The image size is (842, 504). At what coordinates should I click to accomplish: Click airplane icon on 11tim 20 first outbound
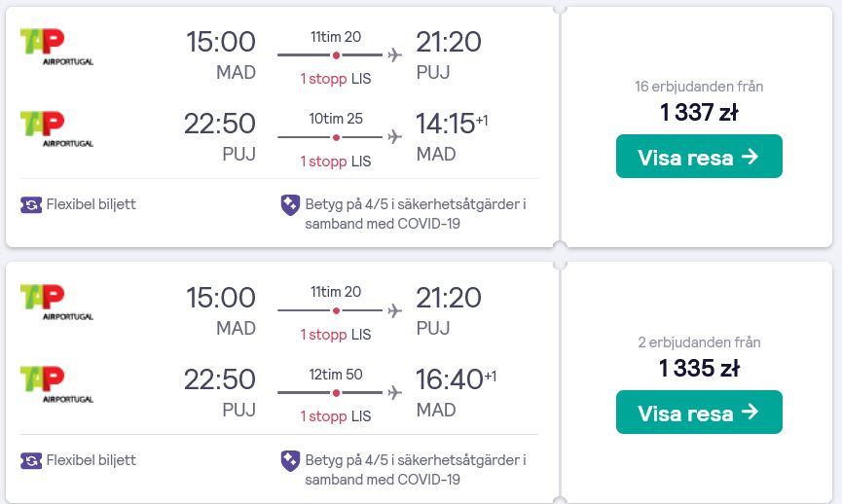coord(394,54)
